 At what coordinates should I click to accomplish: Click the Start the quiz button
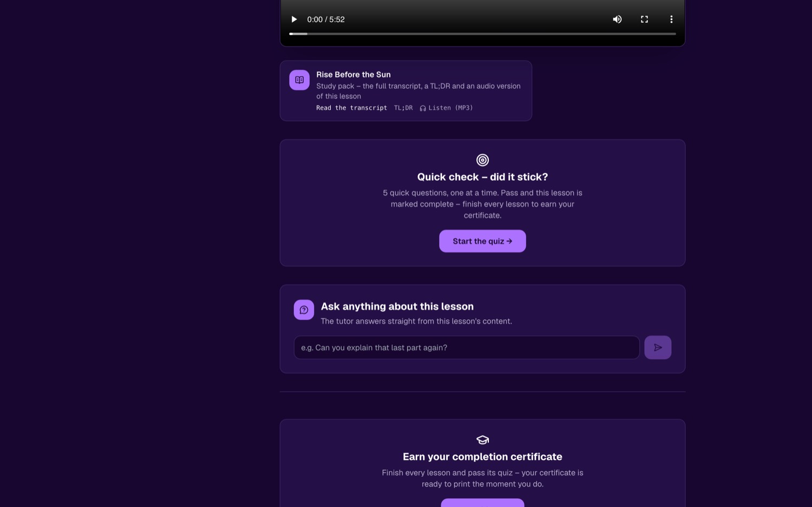[482, 241]
